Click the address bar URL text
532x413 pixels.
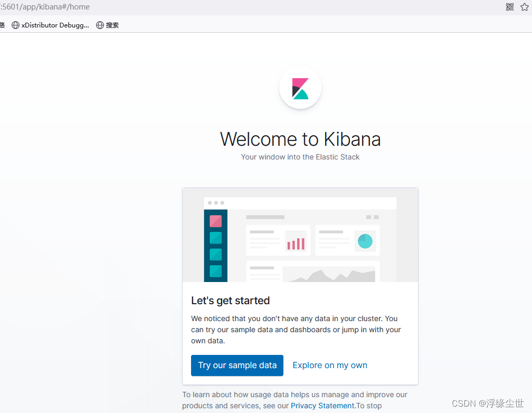point(45,7)
